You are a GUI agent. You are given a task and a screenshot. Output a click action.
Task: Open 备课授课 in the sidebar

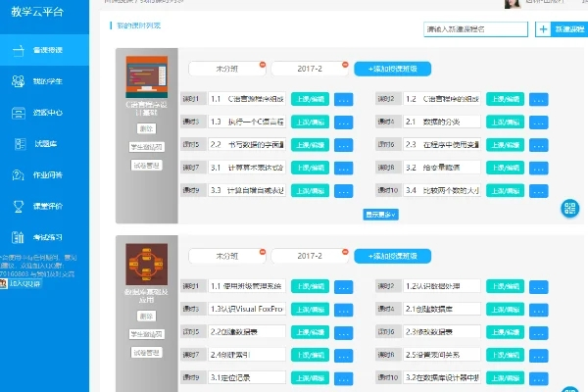(44, 50)
